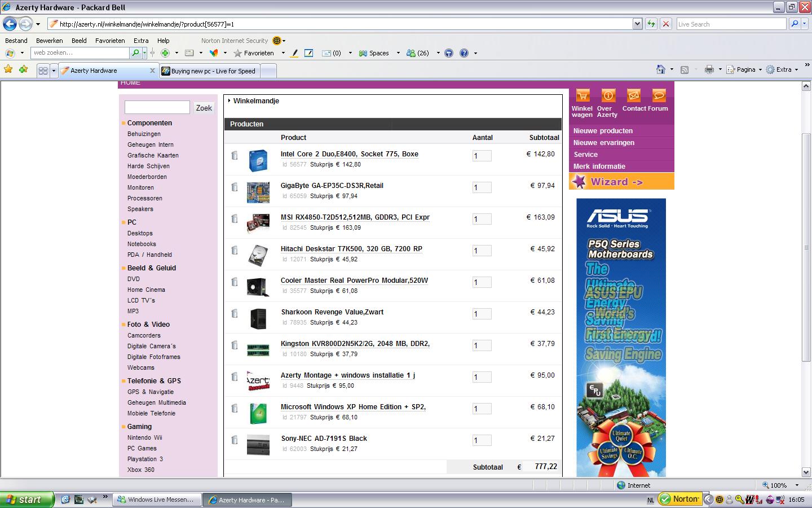Open the Windows Start button
This screenshot has width=812, height=508.
click(27, 500)
